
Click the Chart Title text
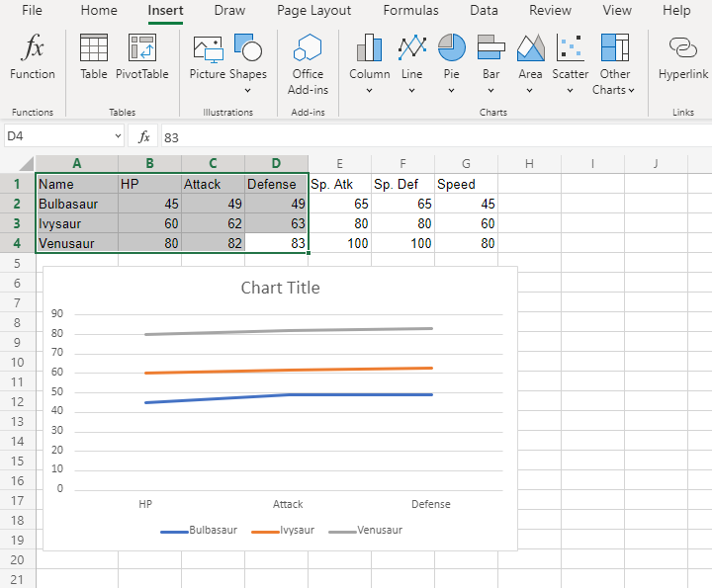(280, 288)
